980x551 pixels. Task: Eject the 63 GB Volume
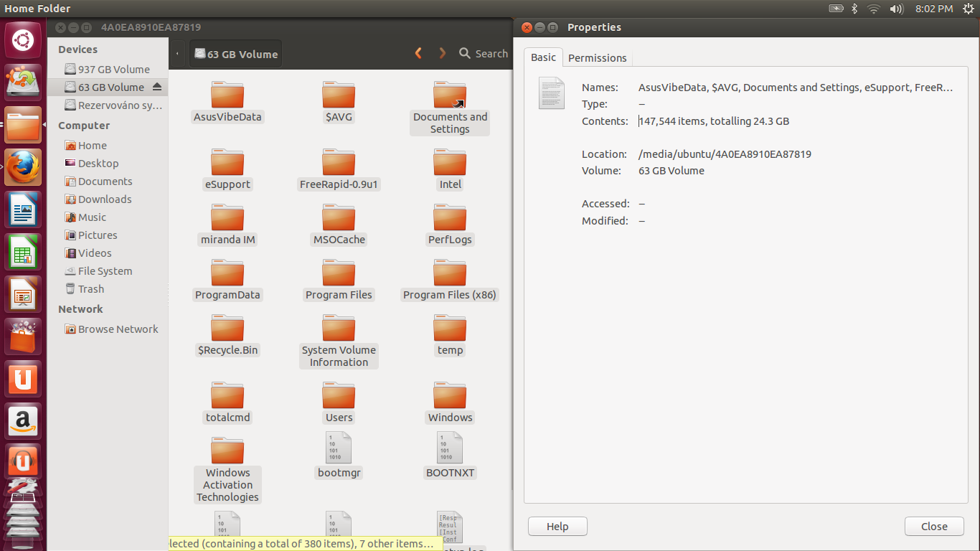point(157,87)
